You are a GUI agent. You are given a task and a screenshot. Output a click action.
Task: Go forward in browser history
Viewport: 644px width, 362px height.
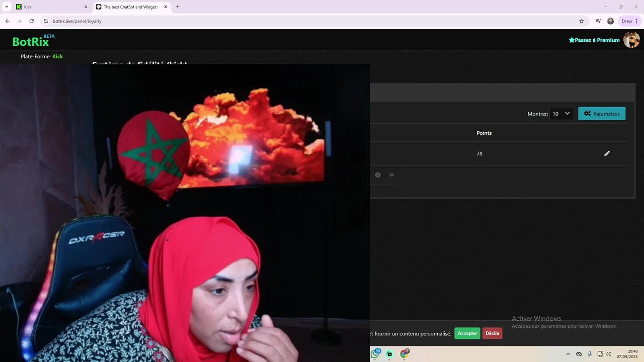pos(19,21)
